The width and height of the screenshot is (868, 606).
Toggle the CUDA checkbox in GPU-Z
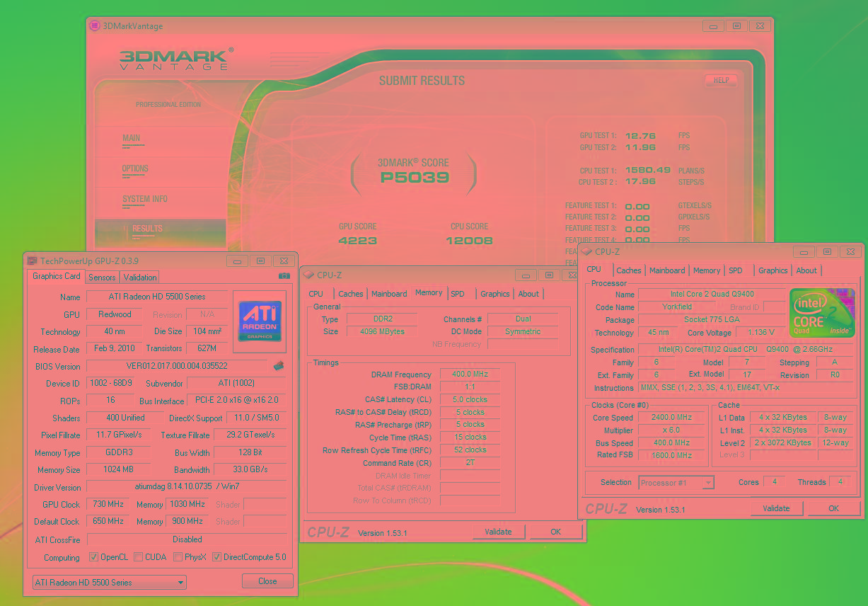click(x=139, y=557)
